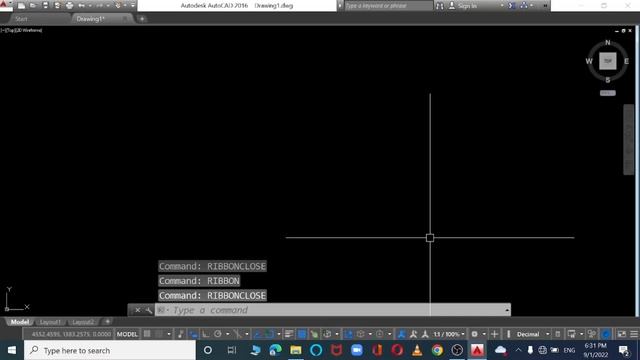Click the New drawing icon in quick access toolbar

click(22, 6)
